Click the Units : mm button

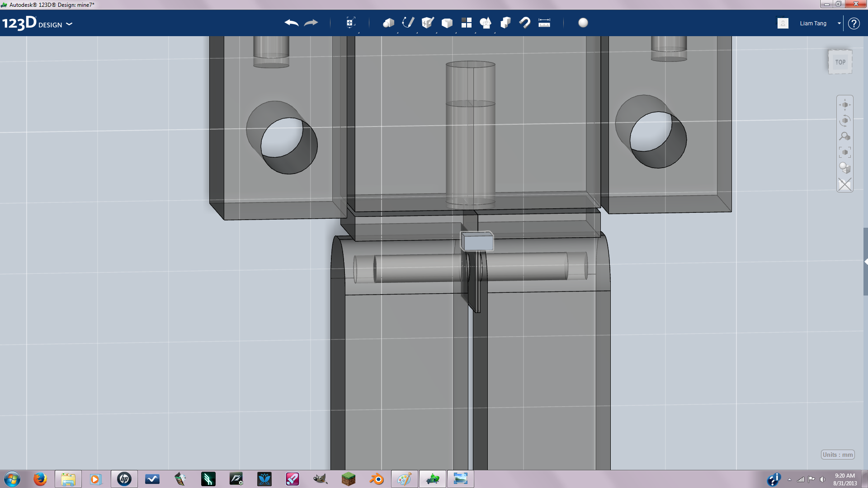(x=838, y=455)
